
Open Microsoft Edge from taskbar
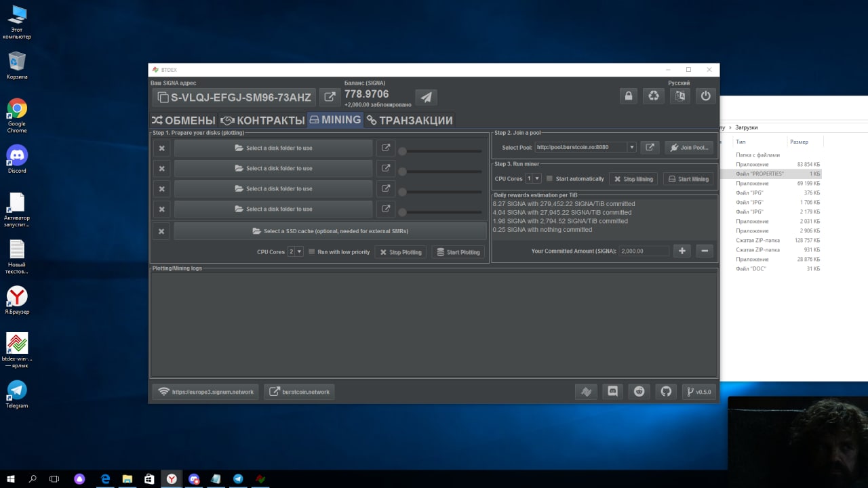(105, 479)
